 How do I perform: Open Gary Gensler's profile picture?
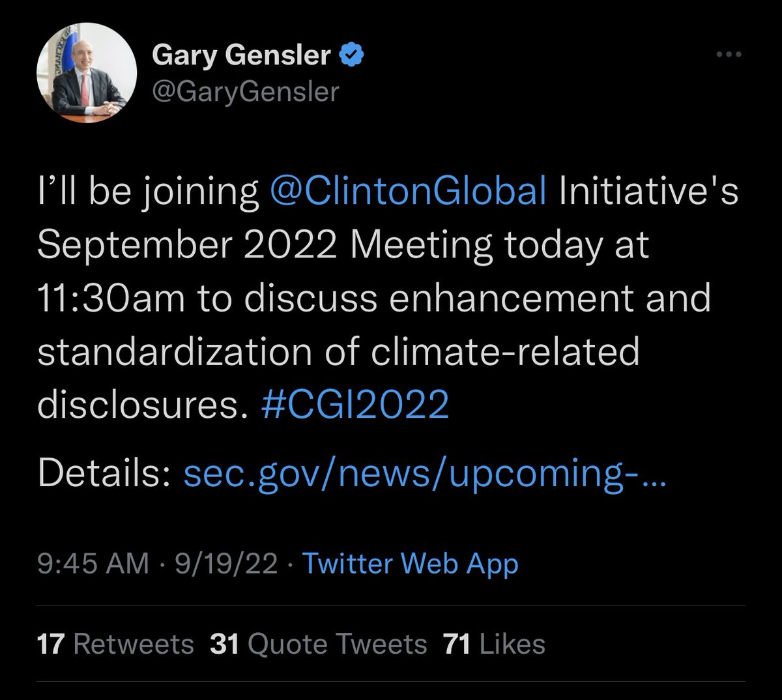coord(87,76)
